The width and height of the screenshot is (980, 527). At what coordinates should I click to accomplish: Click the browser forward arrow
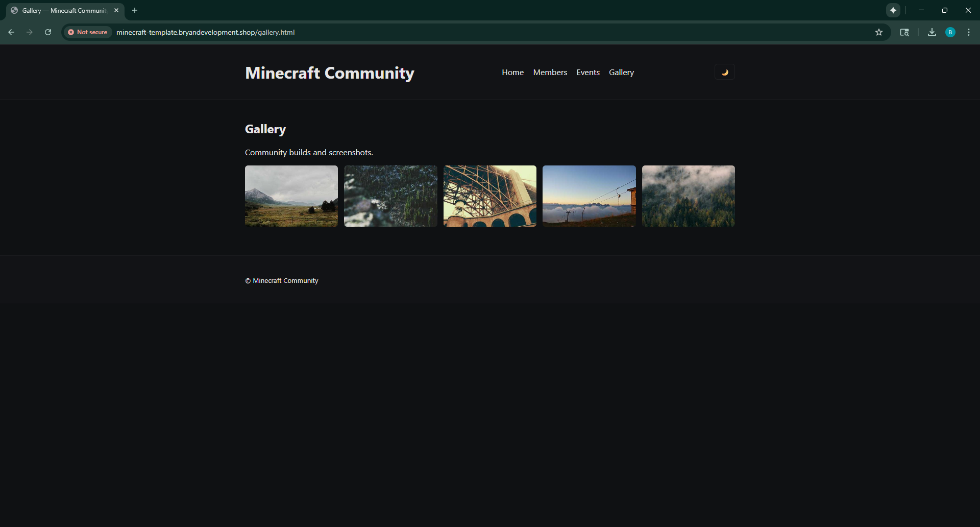coord(30,32)
